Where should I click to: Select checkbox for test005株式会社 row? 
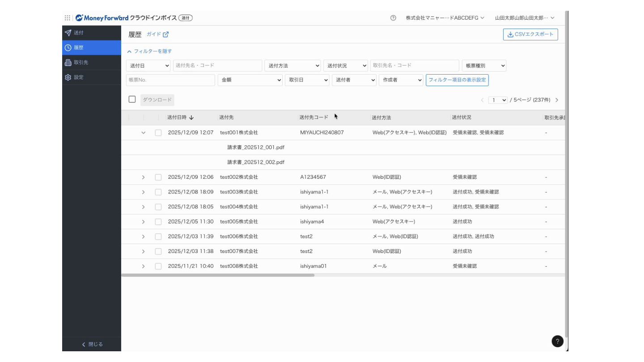coord(158,222)
